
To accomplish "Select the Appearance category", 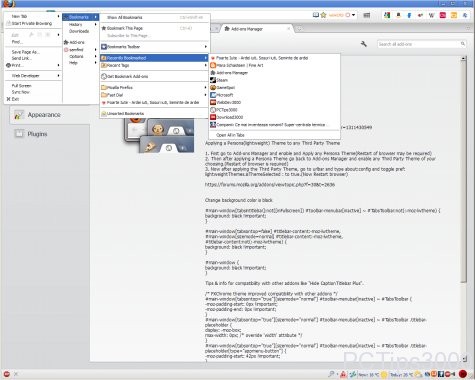I will click(x=49, y=115).
